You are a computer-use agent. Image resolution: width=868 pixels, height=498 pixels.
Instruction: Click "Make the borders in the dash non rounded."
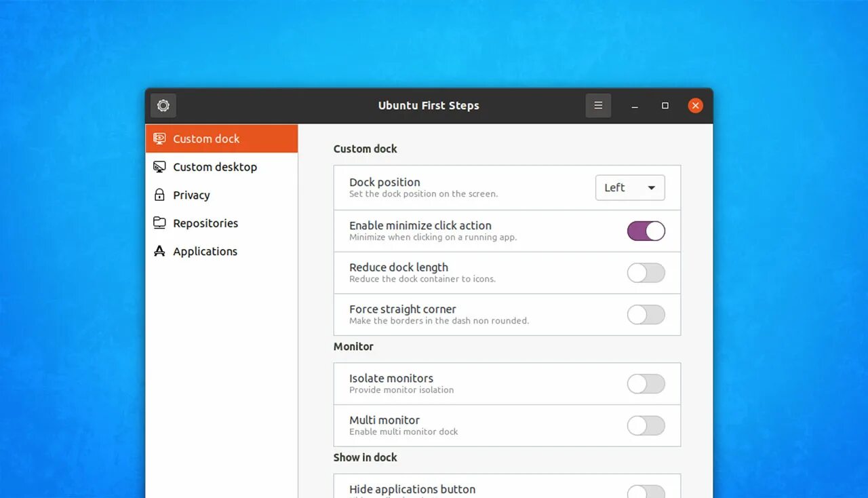pos(439,321)
